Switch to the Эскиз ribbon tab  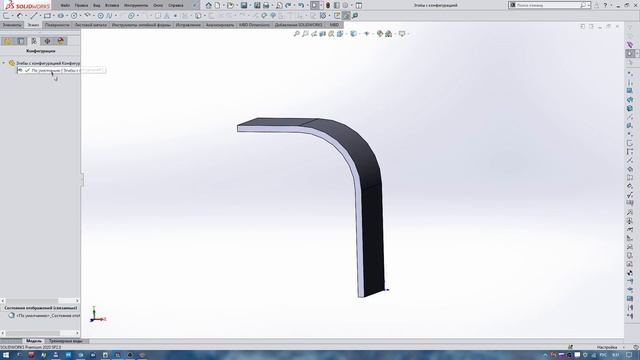click(x=33, y=25)
